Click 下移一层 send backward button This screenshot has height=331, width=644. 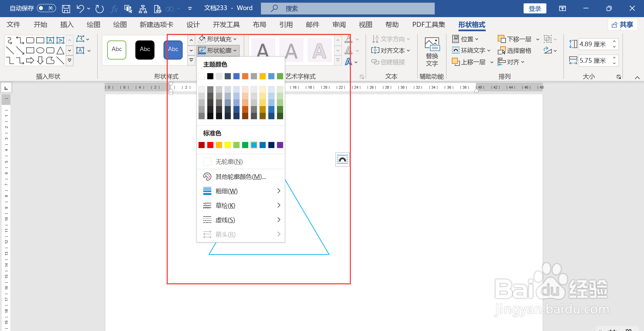pyautogui.click(x=515, y=39)
